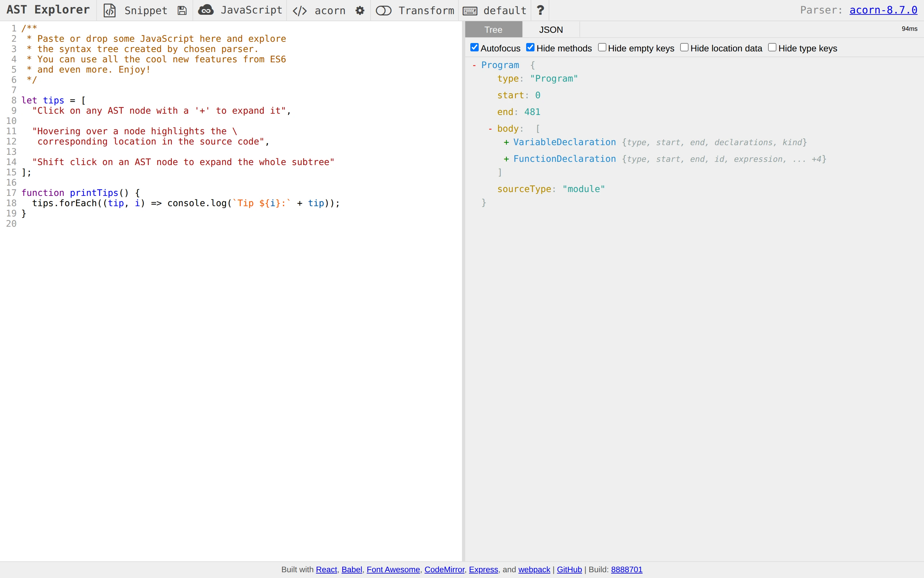Toggle the Transform switch
The height and width of the screenshot is (578, 924).
(383, 10)
